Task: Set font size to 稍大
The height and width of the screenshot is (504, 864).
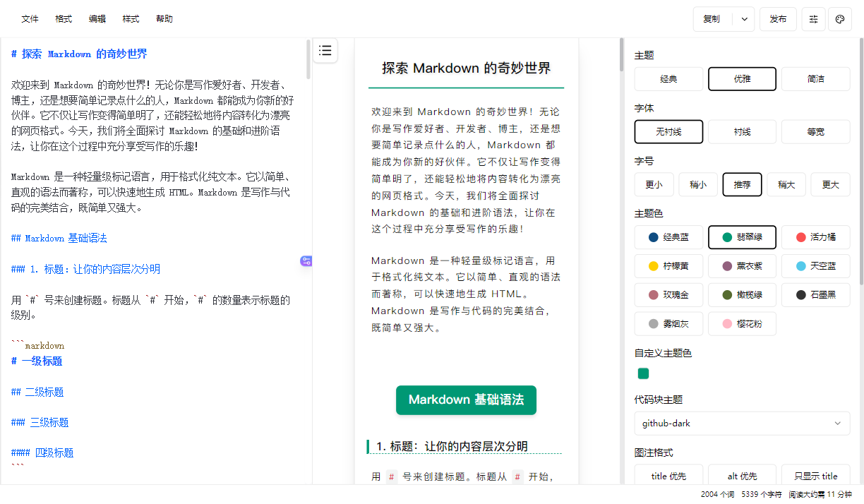Action: tap(786, 185)
